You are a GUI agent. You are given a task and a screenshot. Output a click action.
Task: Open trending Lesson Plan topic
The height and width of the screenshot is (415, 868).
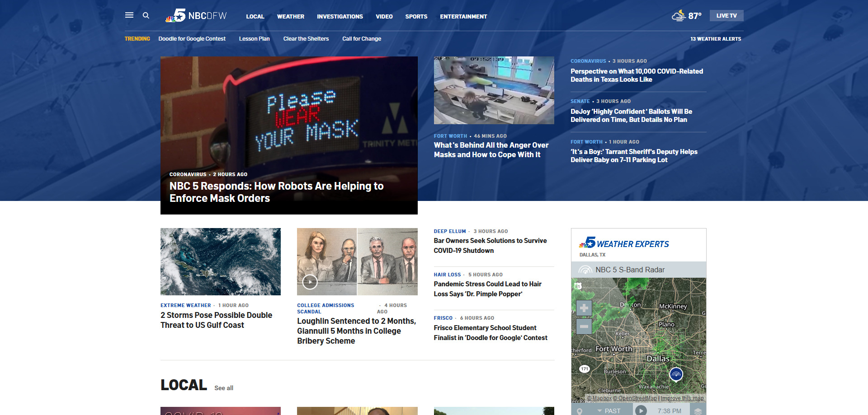(x=254, y=39)
